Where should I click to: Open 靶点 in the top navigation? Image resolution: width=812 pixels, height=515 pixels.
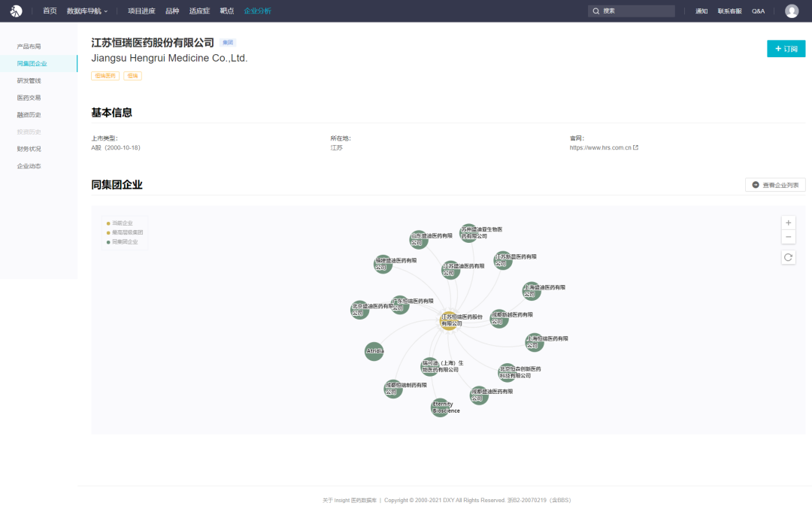click(x=227, y=11)
